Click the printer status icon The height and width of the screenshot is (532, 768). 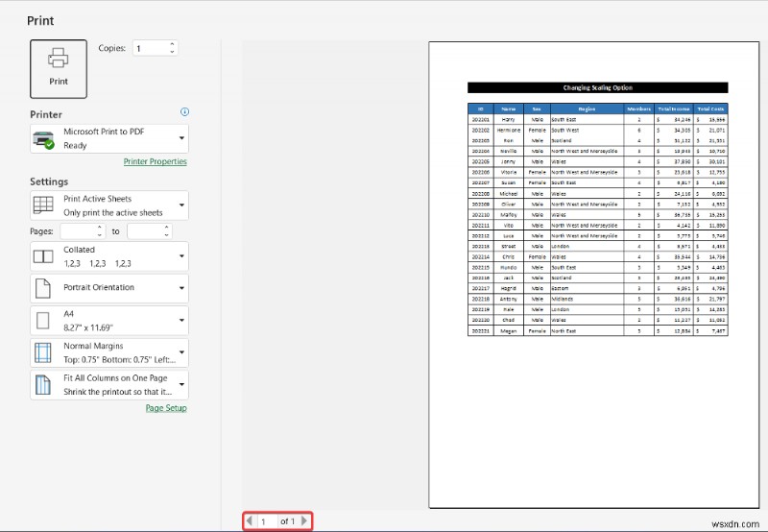point(43,140)
